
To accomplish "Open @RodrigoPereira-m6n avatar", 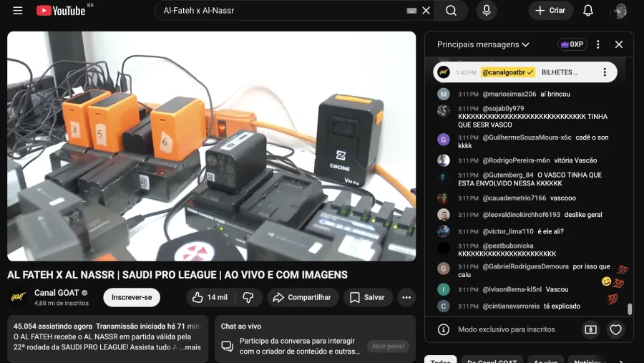I will (x=443, y=160).
